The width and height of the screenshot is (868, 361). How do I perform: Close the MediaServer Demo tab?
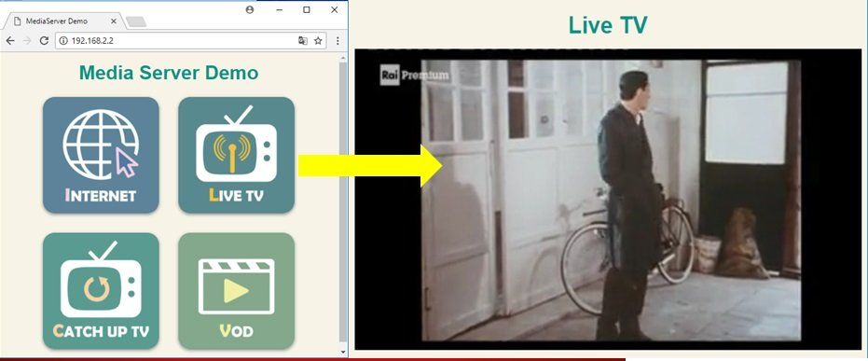(114, 21)
